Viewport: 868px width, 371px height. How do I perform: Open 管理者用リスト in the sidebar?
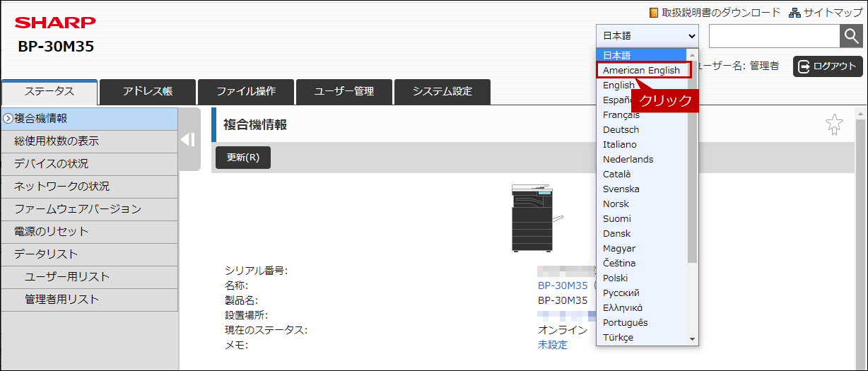(90, 300)
